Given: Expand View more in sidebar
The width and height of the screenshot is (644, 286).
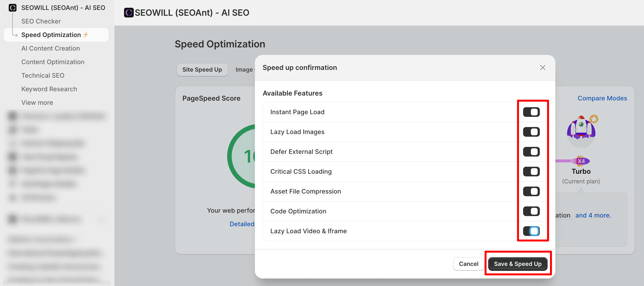Looking at the screenshot, I should [x=37, y=103].
